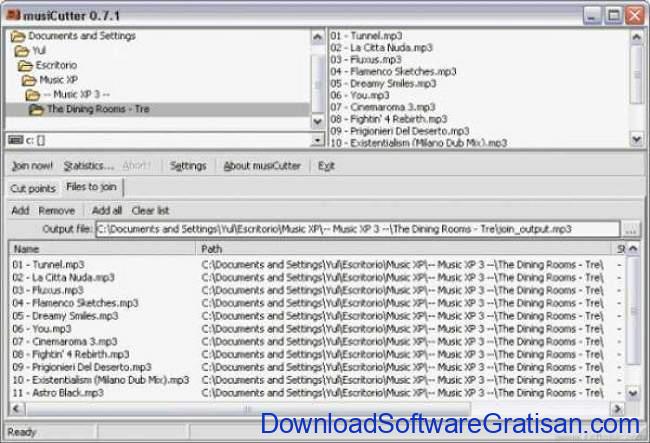Select 08 - Fightin' 4 Rebirth.mp3 in upper list
The width and height of the screenshot is (650, 443).
[389, 119]
